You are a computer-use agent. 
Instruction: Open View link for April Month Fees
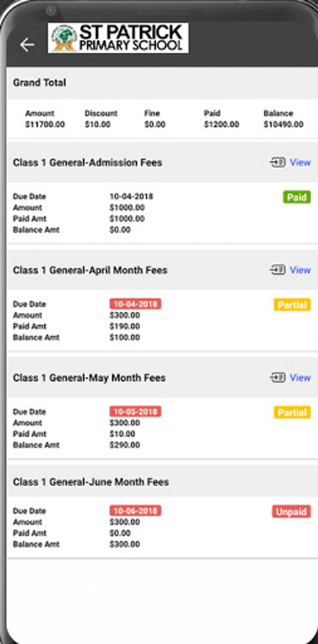(300, 270)
